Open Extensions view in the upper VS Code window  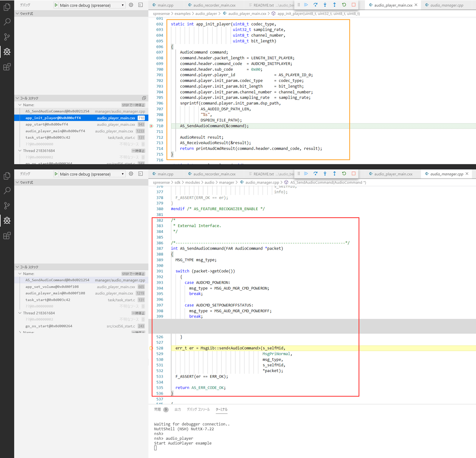coord(7,67)
